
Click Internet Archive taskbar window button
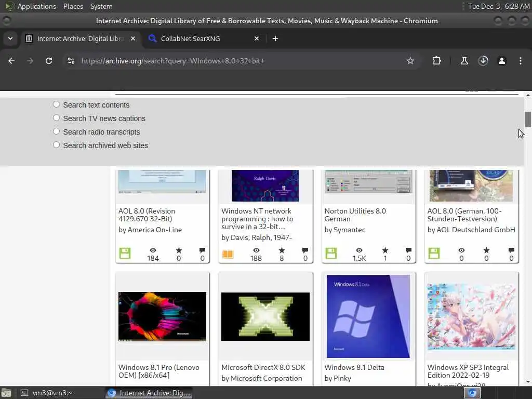tap(149, 393)
